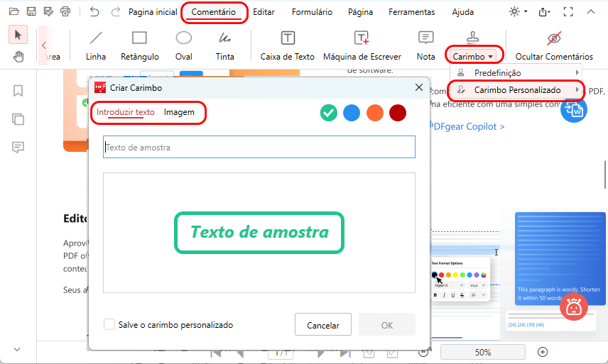Click the stamp preview Texto de amostra

coord(259,232)
